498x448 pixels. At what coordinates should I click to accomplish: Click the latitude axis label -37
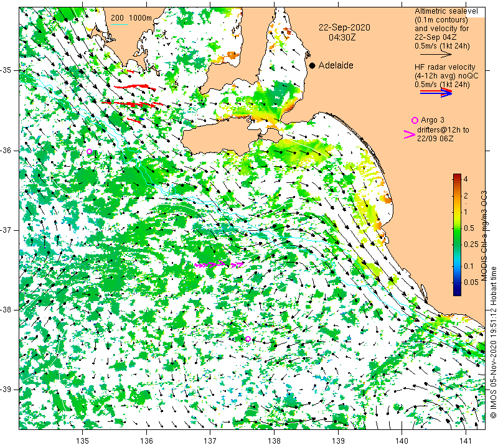[6, 230]
